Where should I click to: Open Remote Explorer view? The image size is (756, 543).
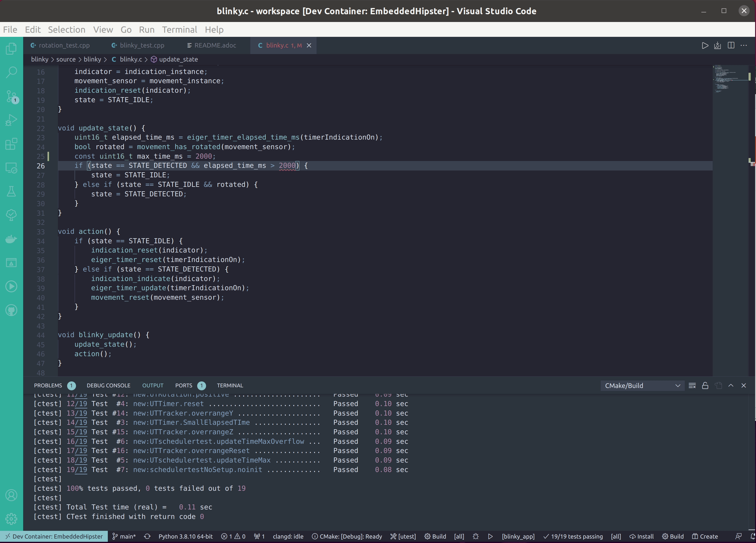(x=11, y=168)
